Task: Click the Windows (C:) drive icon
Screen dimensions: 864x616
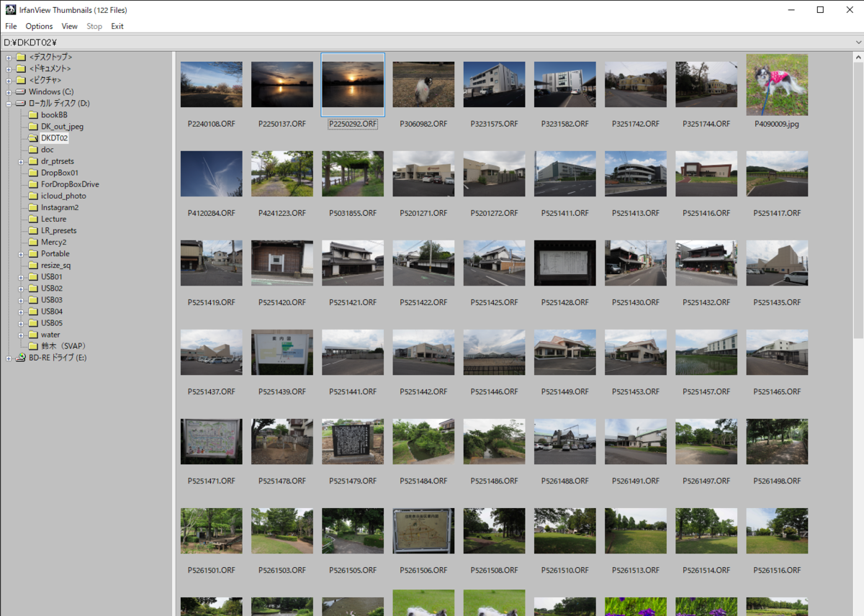Action: [21, 92]
